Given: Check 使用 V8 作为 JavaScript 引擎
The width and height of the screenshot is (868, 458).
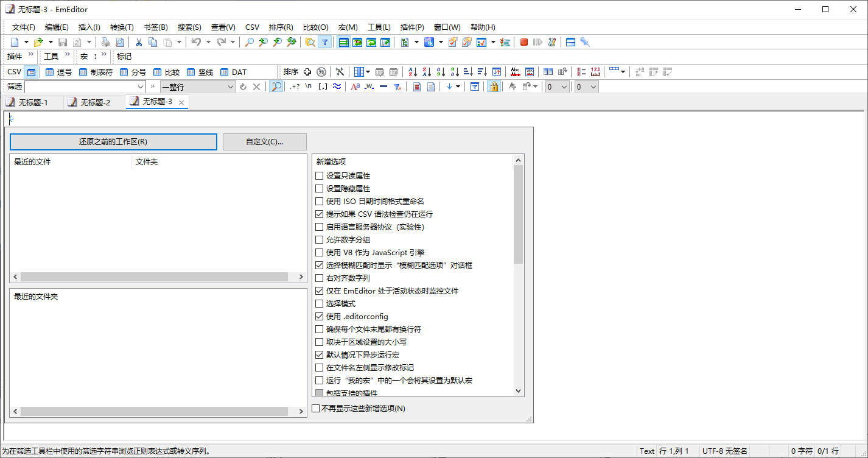Looking at the screenshot, I should 320,252.
